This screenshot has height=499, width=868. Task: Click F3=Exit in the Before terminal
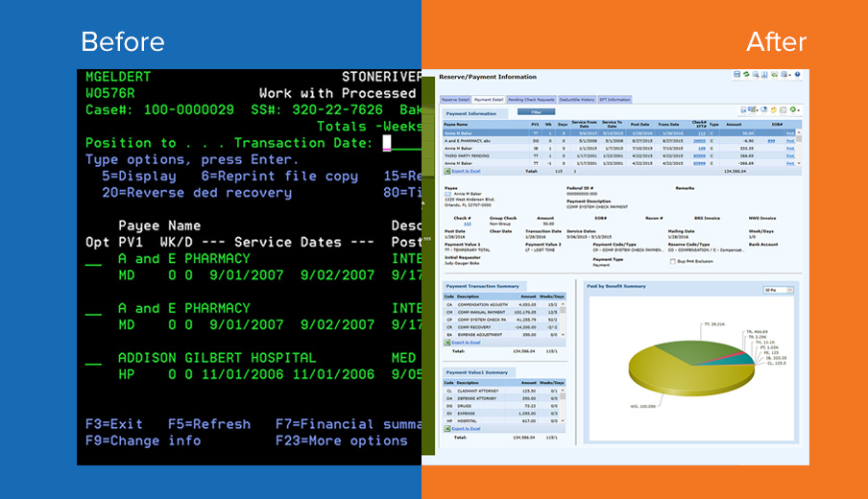[114, 424]
